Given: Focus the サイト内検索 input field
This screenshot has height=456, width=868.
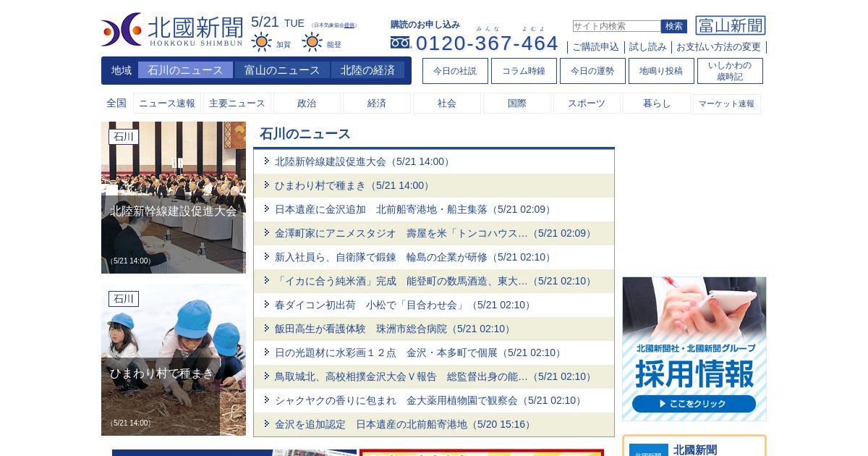Looking at the screenshot, I should [617, 26].
